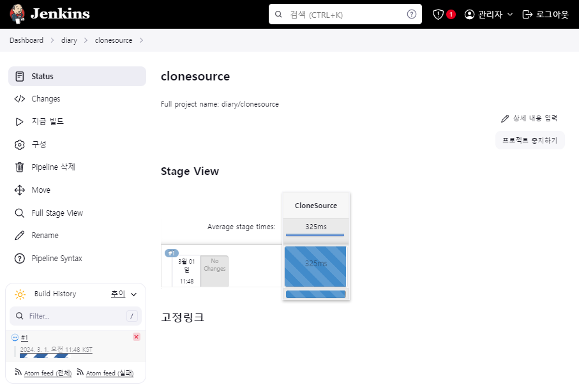Open build timestamp 2024. 3. 1. 오전 11:48
Screen dimensions: 579x392
56,349
